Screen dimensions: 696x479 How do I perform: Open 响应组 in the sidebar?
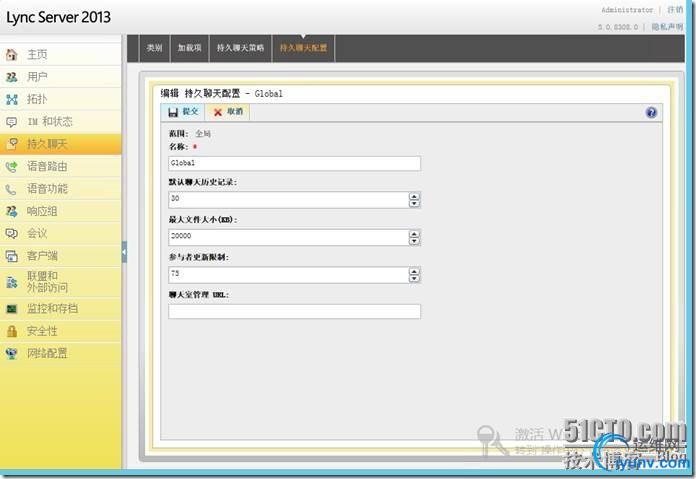coord(60,211)
